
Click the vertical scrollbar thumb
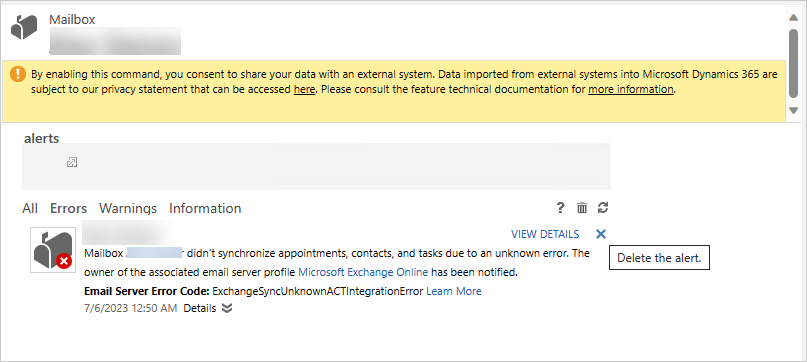(x=794, y=63)
